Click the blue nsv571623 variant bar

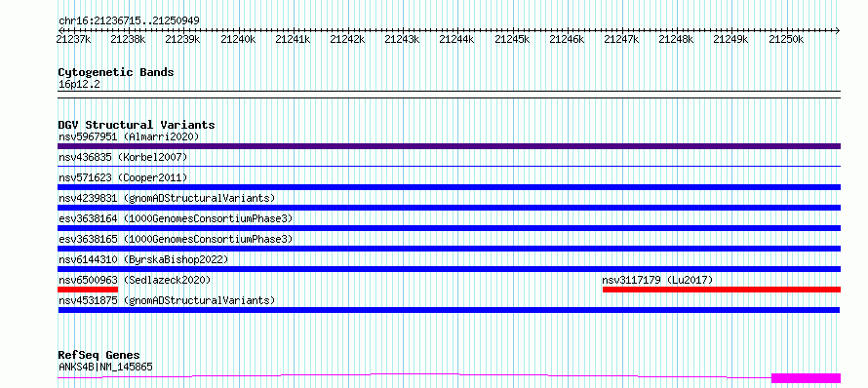click(x=449, y=187)
